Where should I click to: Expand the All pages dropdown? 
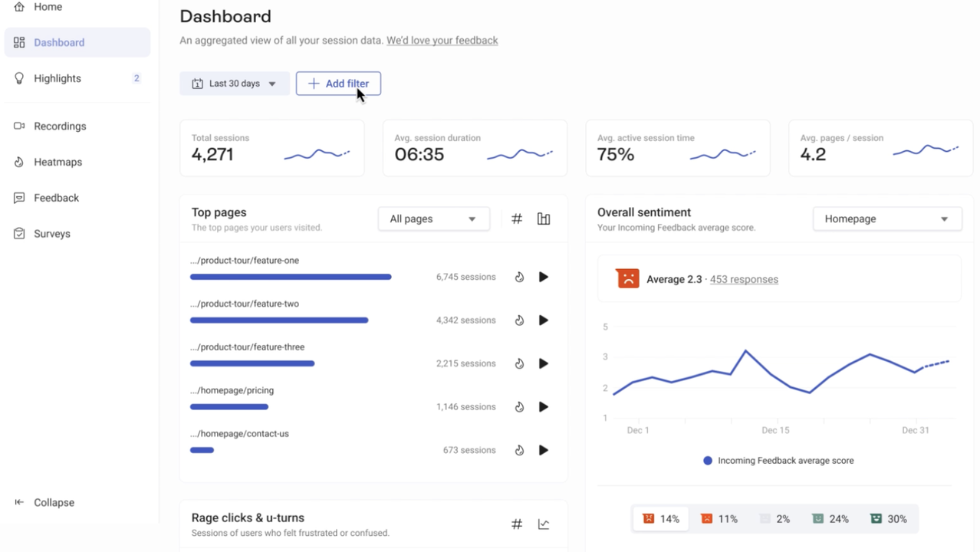pos(433,219)
